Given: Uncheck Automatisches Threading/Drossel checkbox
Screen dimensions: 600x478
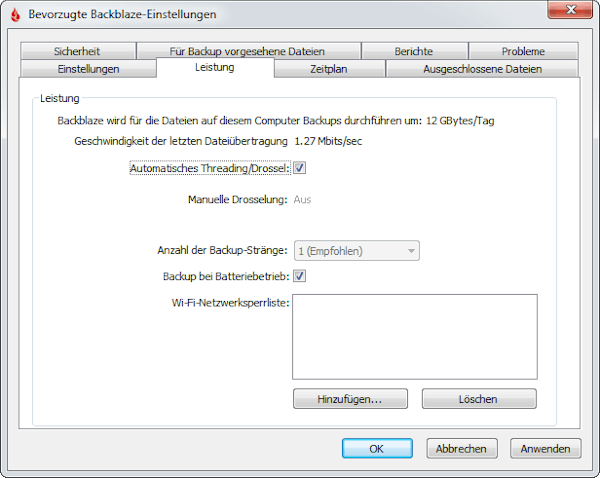Looking at the screenshot, I should [x=300, y=168].
